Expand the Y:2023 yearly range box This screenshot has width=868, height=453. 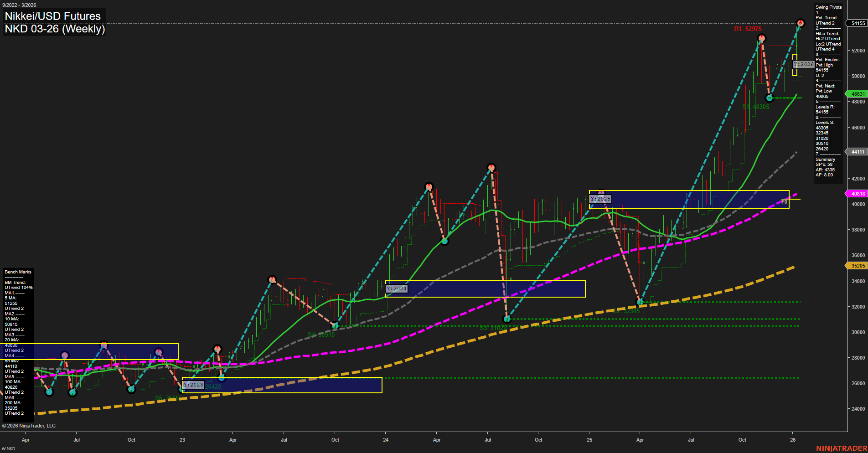pos(193,385)
